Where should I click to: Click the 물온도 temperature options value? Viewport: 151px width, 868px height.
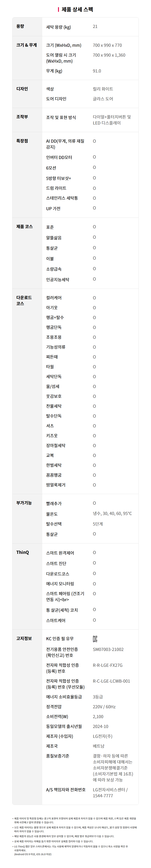point(112,514)
